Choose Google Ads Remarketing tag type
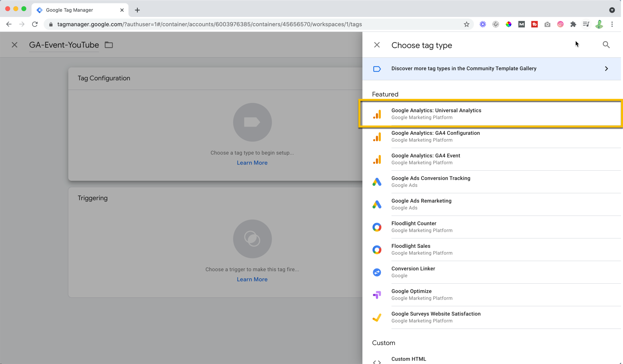623x364 pixels. click(491, 204)
